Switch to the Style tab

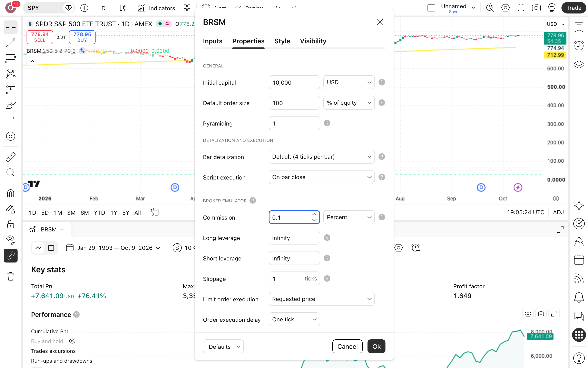[x=282, y=41]
